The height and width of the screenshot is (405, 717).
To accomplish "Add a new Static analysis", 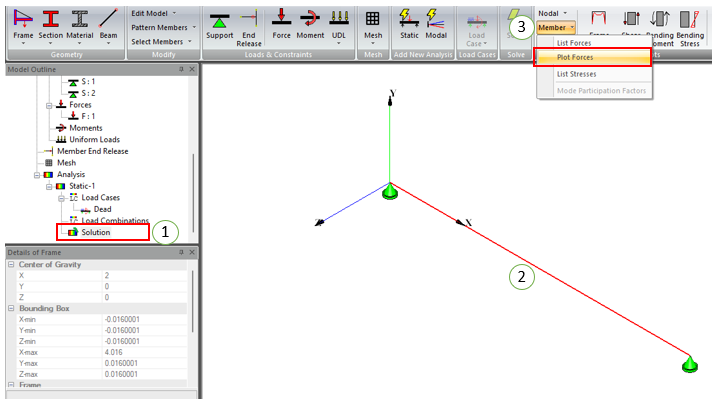I will pyautogui.click(x=409, y=24).
